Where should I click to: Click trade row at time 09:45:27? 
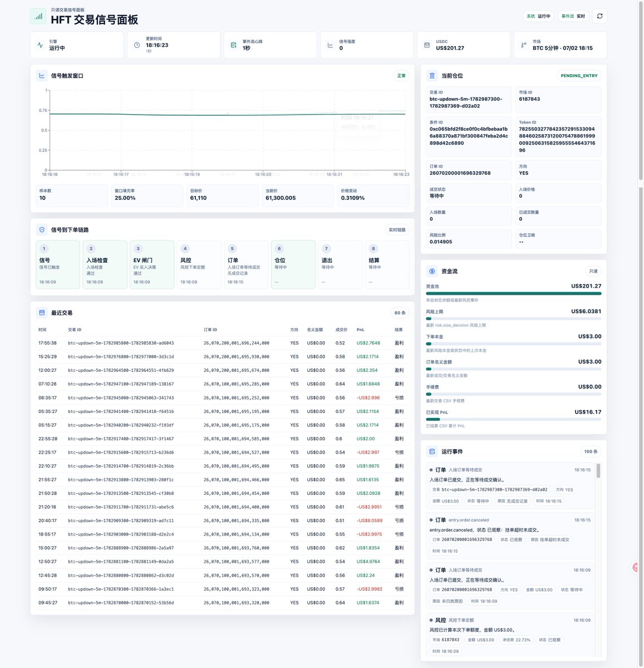pos(223,603)
